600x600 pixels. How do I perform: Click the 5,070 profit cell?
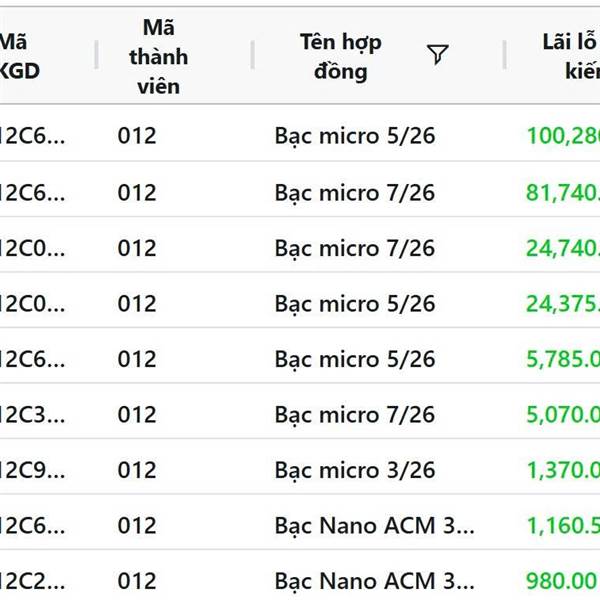point(562,414)
